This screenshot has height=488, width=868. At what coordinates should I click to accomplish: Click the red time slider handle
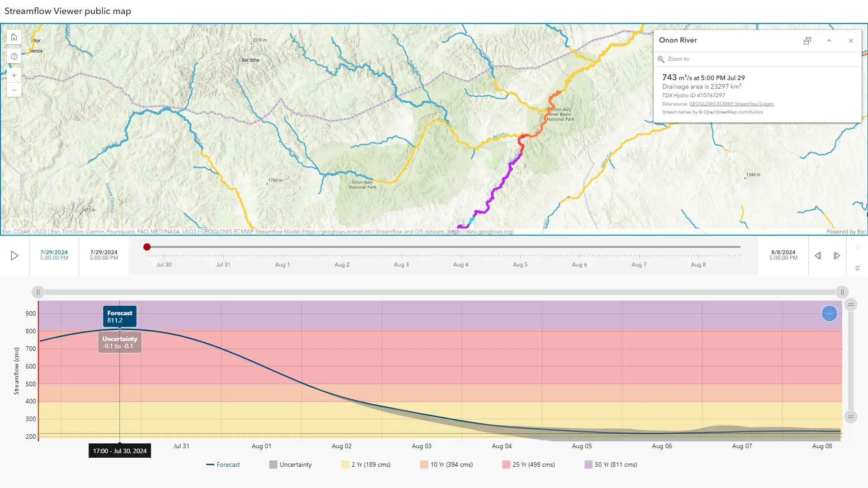point(147,247)
